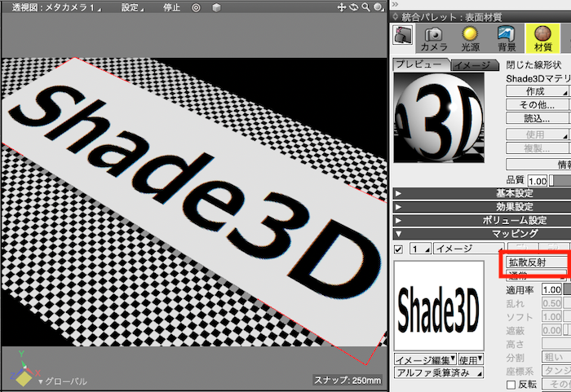The image size is (571, 392).
Task: Click the 読込... load button
Action: 537,119
